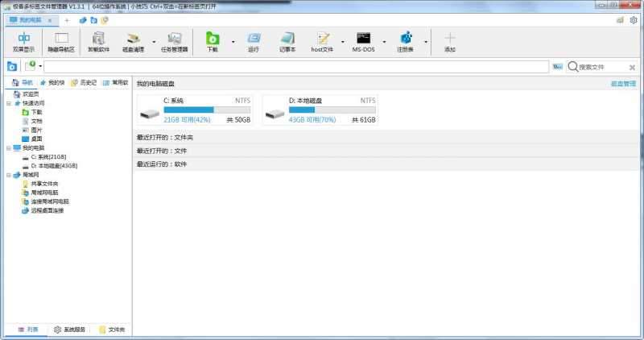Click the 添加 plus icon in toolbar

tap(449, 40)
